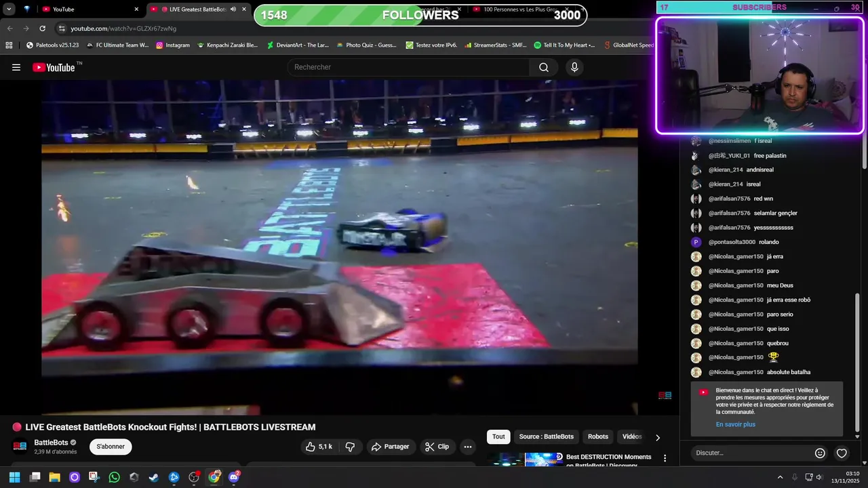Click the BattleBots video player
The height and width of the screenshot is (488, 868).
click(339, 247)
